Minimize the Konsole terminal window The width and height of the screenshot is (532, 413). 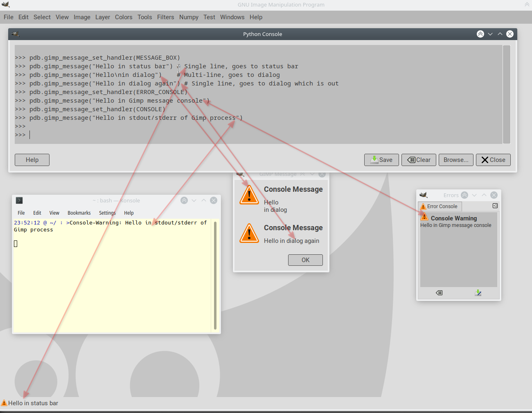(194, 200)
